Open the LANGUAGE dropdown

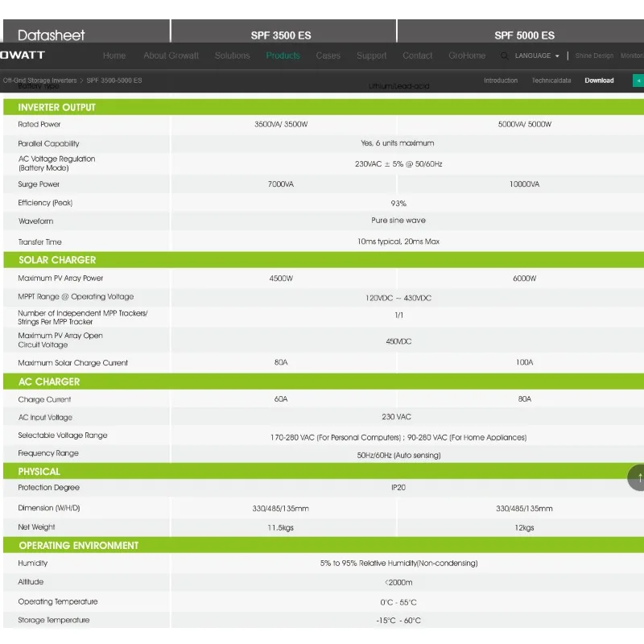pyautogui.click(x=537, y=56)
